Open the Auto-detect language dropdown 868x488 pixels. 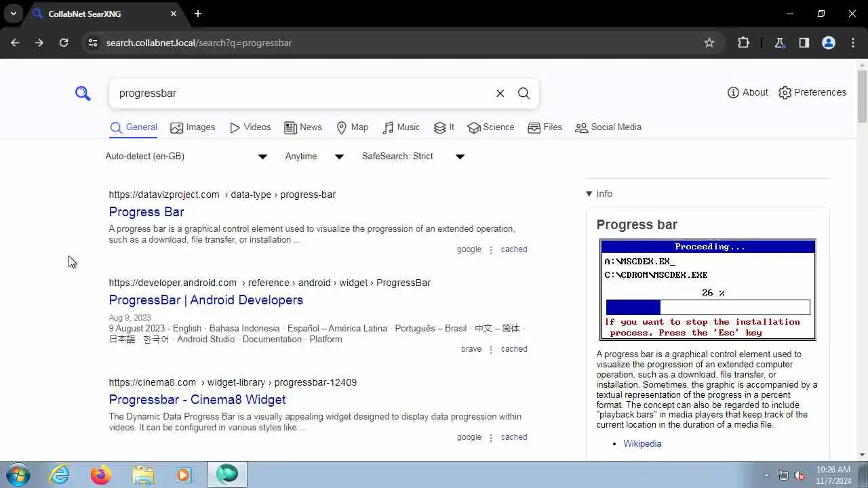tap(186, 157)
